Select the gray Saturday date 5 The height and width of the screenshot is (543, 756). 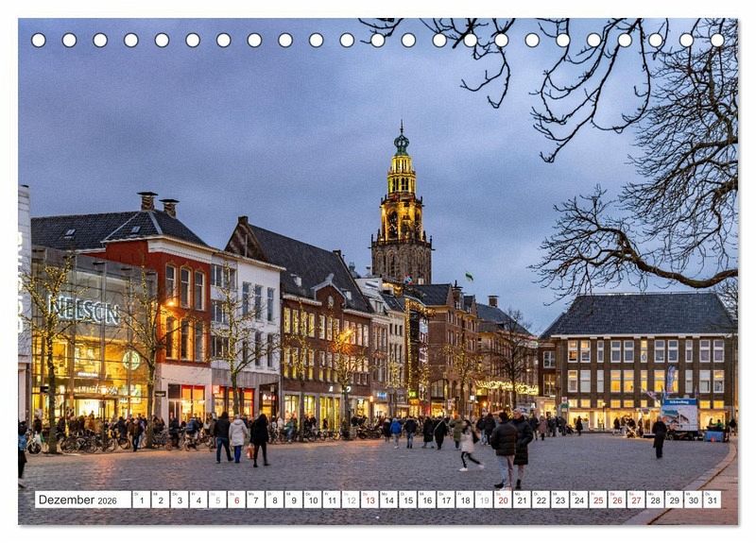pos(217,500)
